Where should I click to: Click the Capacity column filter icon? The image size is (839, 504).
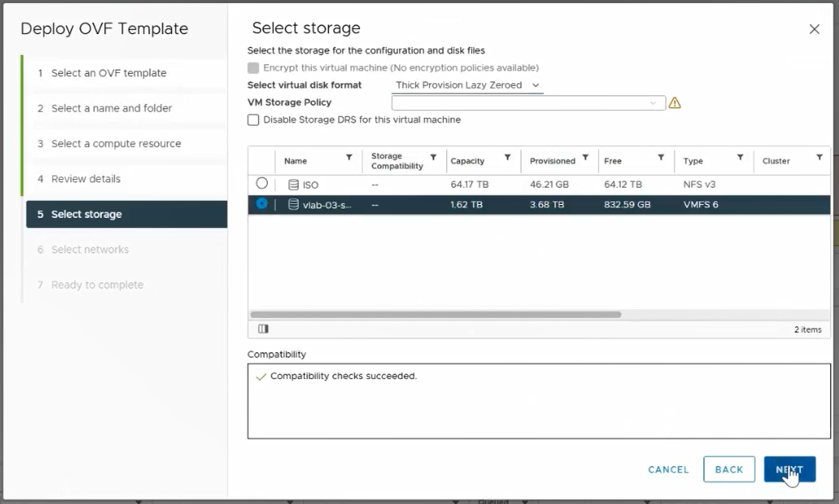coord(508,157)
